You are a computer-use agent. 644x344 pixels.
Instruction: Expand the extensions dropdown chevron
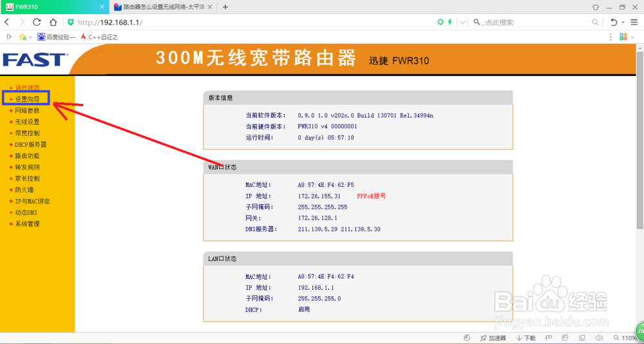point(632,37)
